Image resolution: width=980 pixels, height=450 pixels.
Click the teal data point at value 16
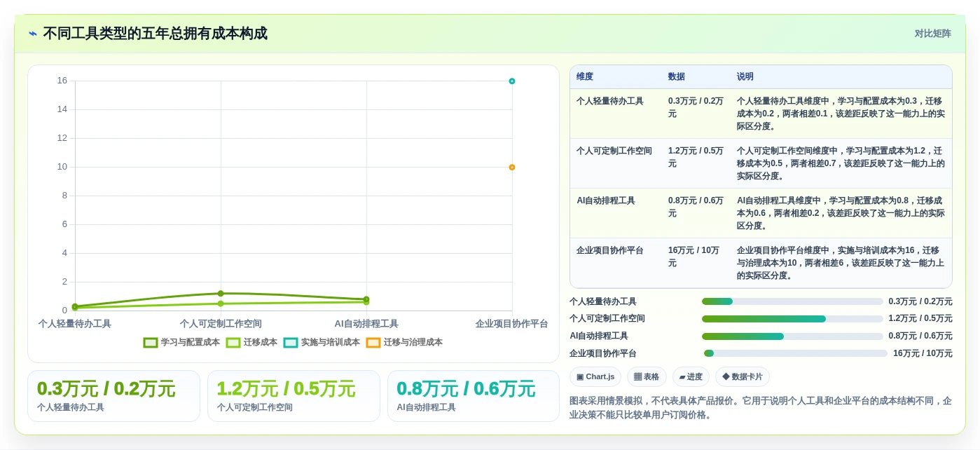tap(512, 81)
